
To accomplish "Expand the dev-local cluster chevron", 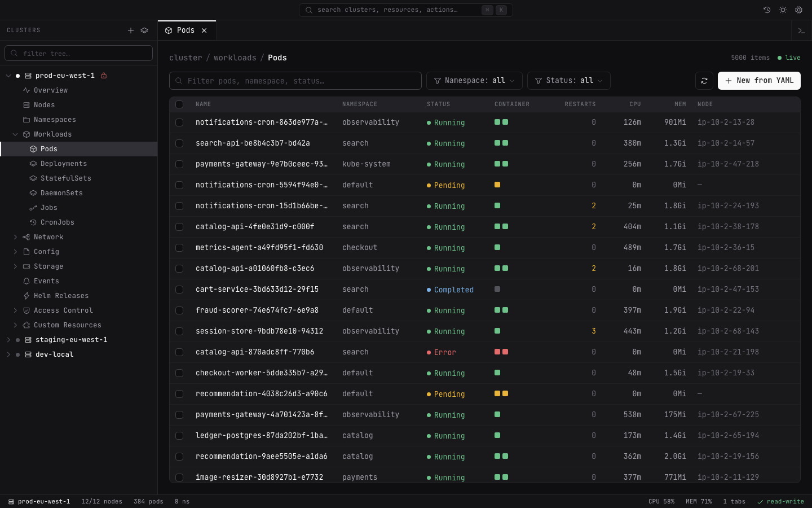I will (x=8, y=354).
